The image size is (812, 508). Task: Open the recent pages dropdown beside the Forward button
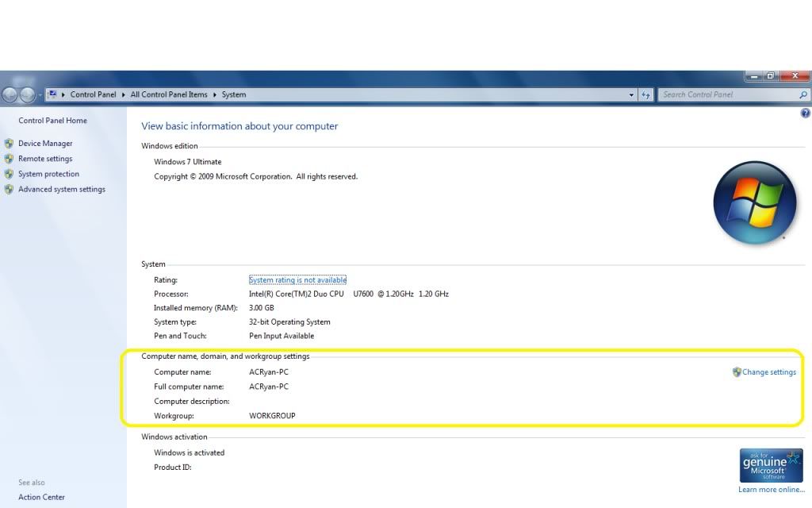tap(40, 95)
